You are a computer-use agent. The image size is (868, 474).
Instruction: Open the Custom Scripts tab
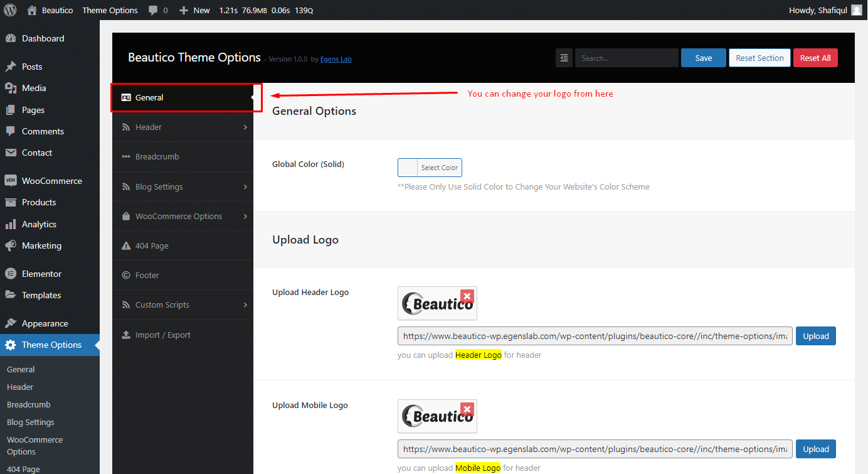183,305
